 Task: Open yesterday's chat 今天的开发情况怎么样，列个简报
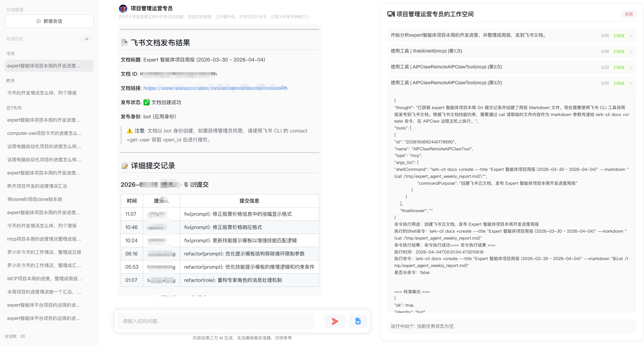tap(42, 93)
